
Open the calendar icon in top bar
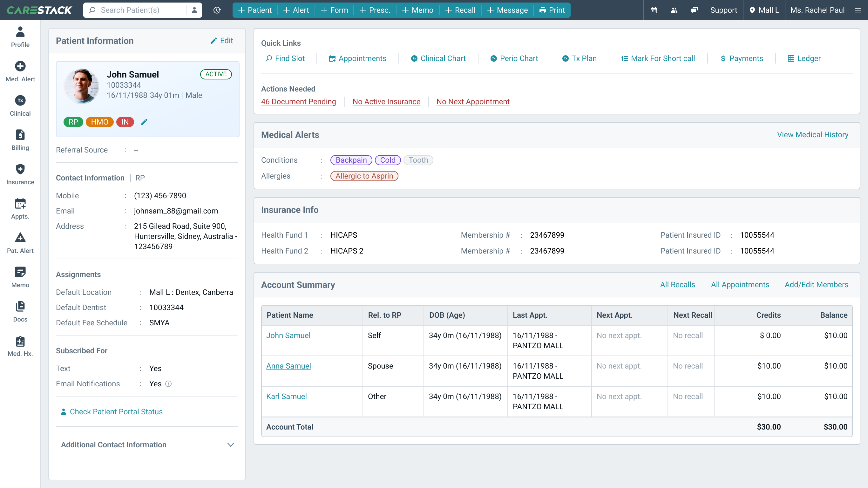tap(654, 10)
